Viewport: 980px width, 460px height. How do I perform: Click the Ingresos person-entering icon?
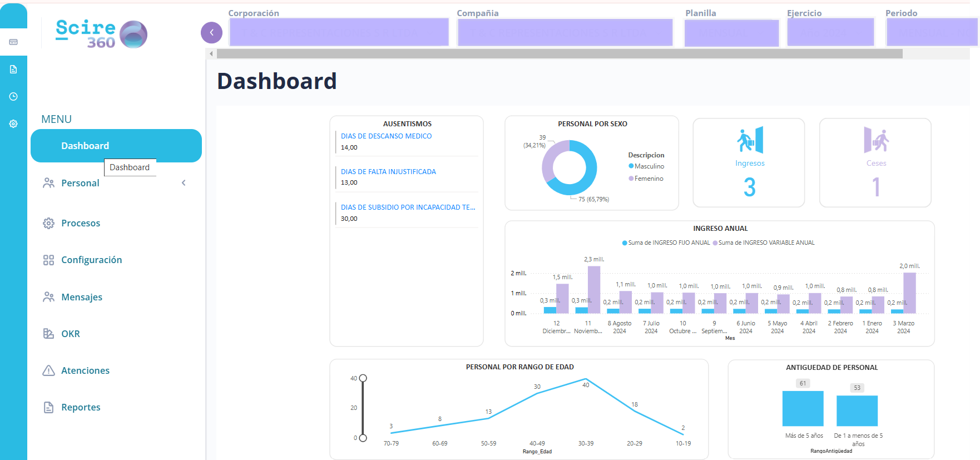pyautogui.click(x=750, y=140)
